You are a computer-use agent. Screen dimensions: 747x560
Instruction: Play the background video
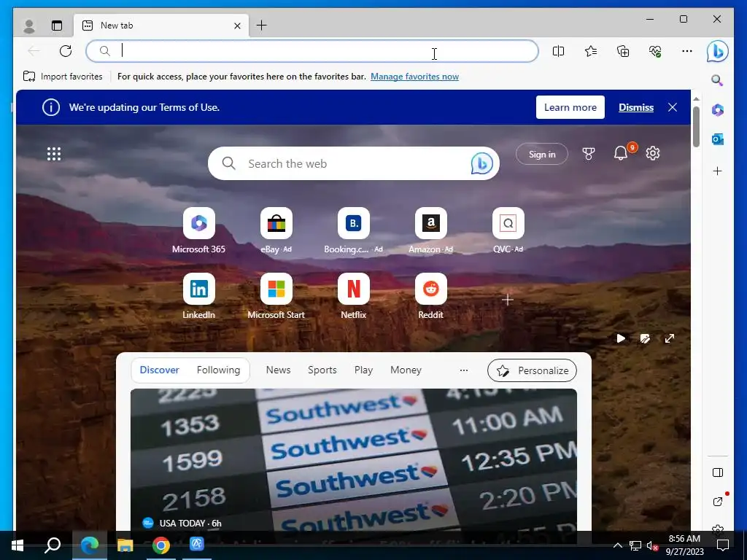pyautogui.click(x=621, y=338)
